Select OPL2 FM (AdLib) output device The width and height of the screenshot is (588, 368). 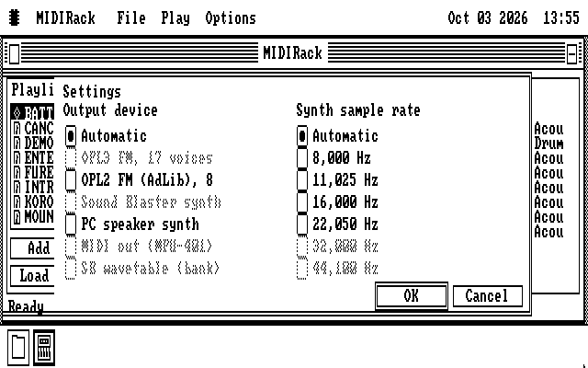coord(139,180)
